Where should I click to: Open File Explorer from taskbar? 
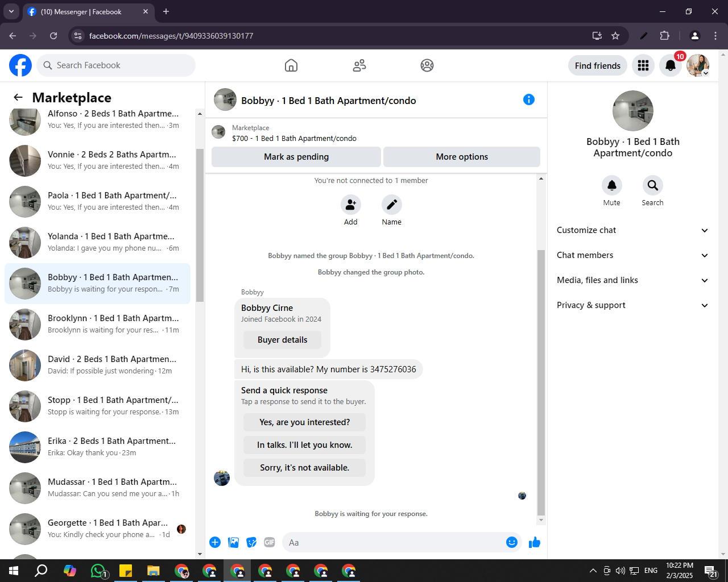point(154,571)
